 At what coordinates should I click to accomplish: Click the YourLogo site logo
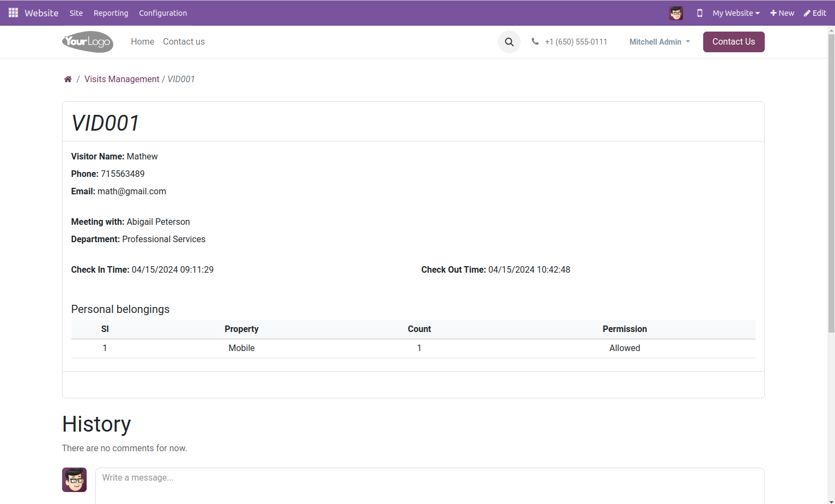88,42
